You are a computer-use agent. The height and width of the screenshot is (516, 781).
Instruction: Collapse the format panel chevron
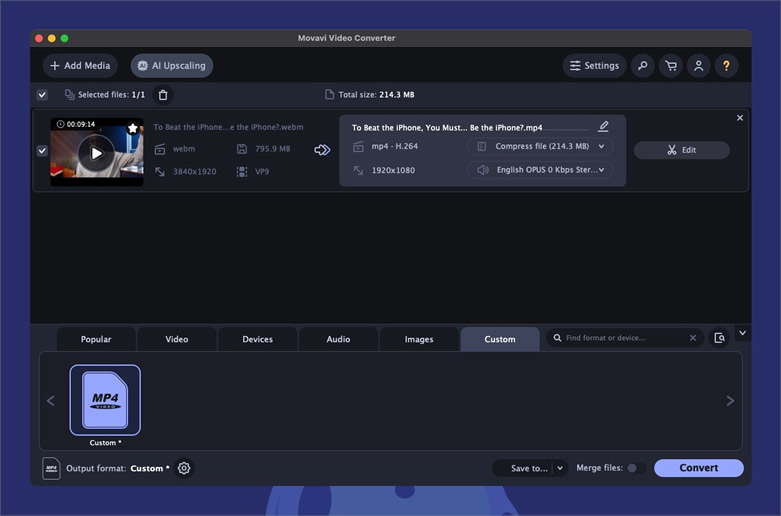743,333
